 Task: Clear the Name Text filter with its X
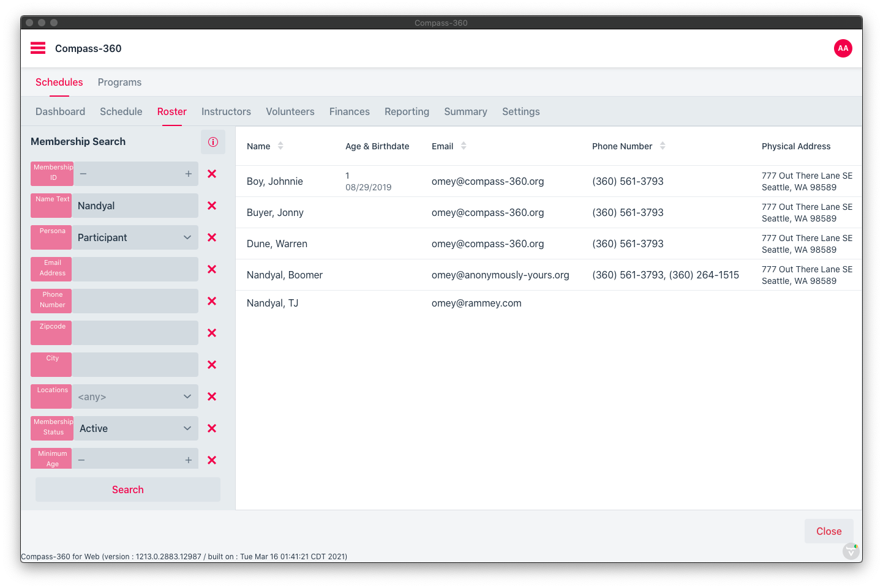pos(212,206)
